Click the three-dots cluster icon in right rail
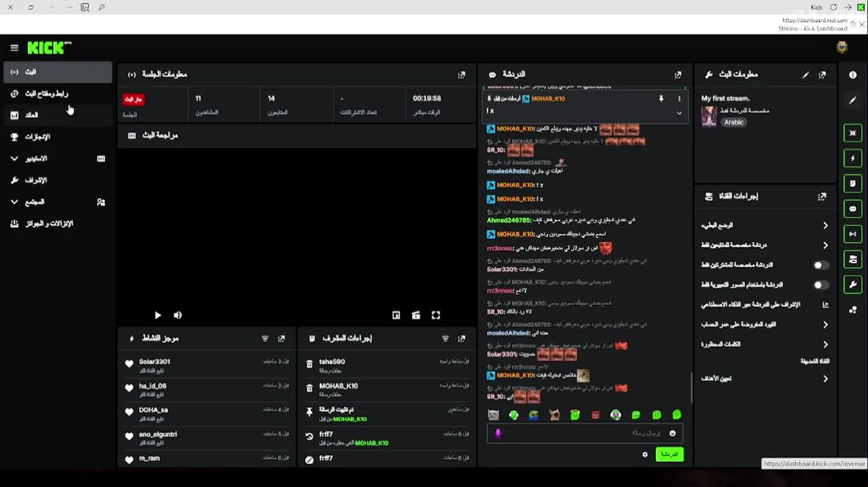The width and height of the screenshot is (868, 487). tap(852, 310)
